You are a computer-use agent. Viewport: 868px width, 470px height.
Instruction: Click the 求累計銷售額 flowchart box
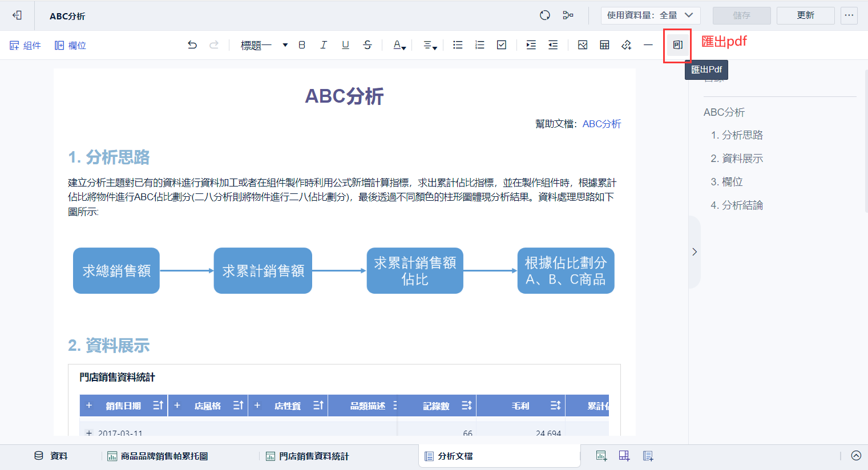click(x=263, y=270)
